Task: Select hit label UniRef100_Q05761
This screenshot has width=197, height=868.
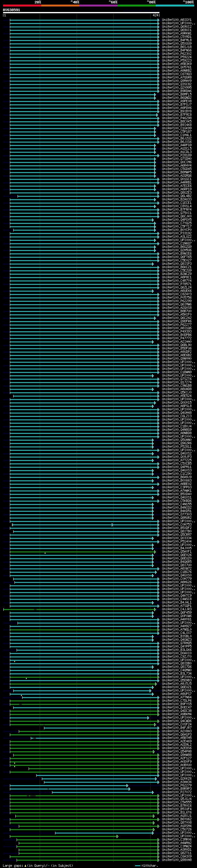Action: point(177,67)
